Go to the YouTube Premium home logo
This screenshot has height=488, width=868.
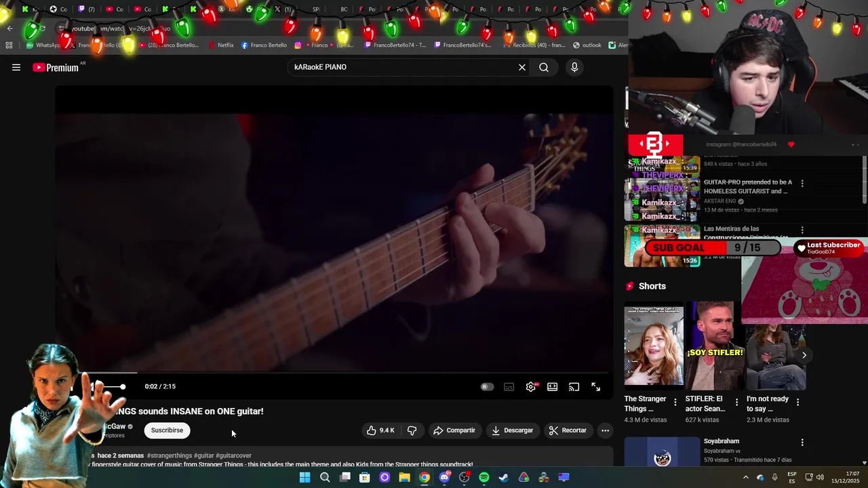[x=56, y=67]
